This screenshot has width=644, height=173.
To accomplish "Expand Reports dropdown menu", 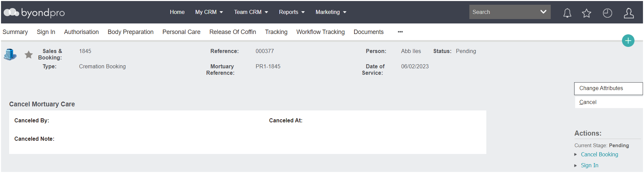I will (x=292, y=12).
